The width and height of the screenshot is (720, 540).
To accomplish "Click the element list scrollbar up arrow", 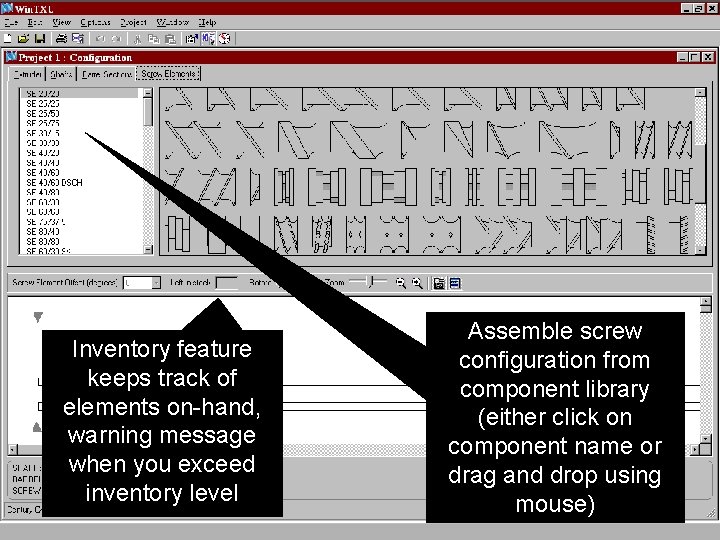I will click(x=148, y=93).
